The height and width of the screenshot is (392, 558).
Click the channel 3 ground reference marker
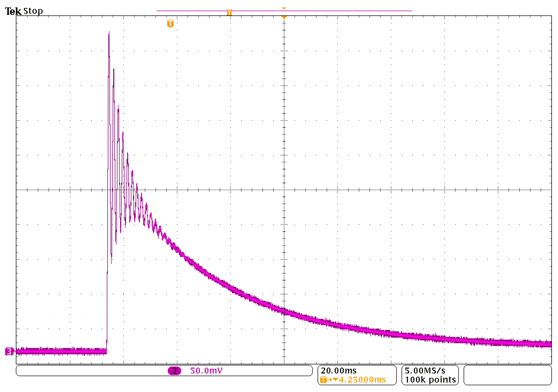pos(9,351)
